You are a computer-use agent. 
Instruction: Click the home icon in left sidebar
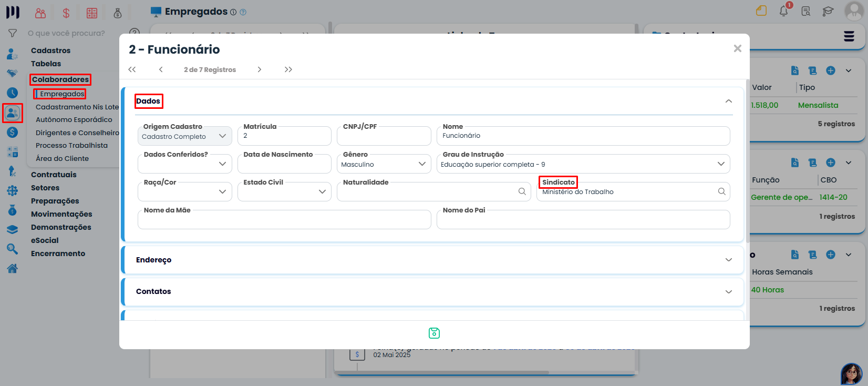click(12, 268)
